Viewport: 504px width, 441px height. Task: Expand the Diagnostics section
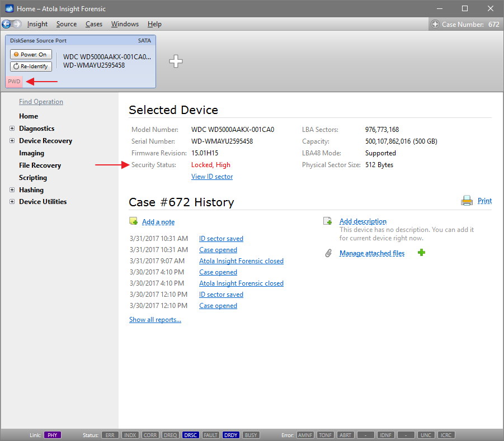pos(12,128)
